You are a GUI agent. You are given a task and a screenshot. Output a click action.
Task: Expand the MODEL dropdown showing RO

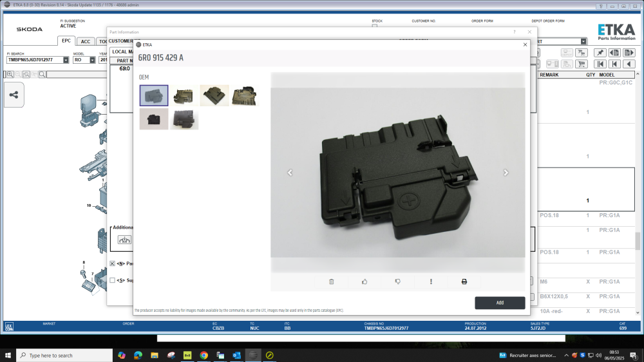click(92, 60)
